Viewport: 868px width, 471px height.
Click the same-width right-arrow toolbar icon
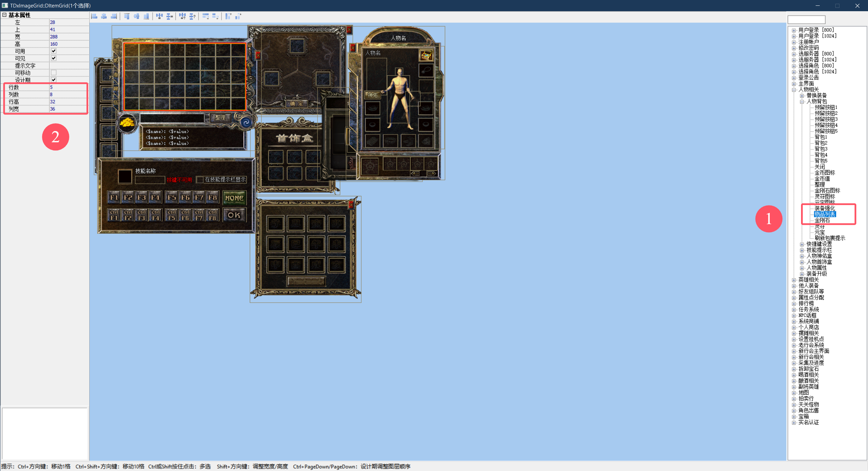(x=206, y=16)
